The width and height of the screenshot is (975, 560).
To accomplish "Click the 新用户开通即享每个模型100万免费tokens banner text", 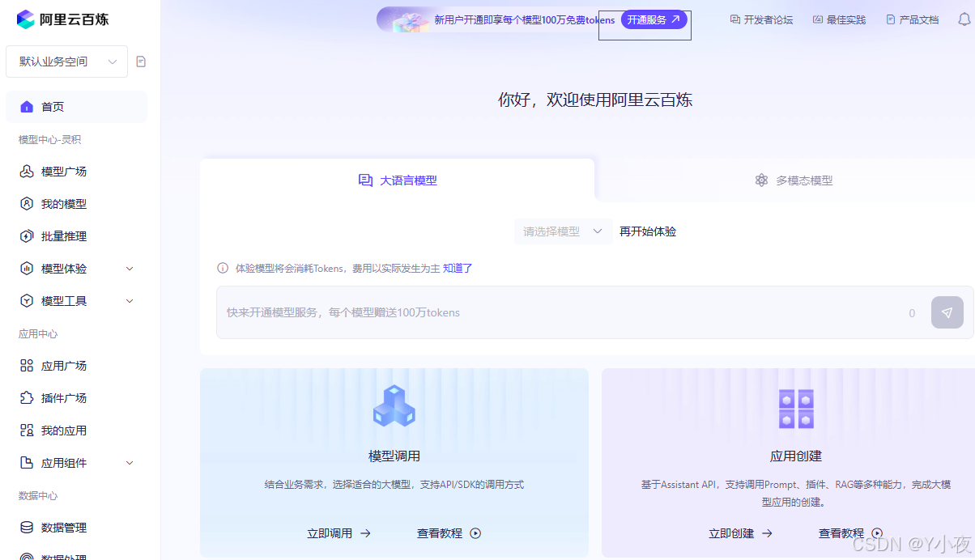I will [x=525, y=20].
